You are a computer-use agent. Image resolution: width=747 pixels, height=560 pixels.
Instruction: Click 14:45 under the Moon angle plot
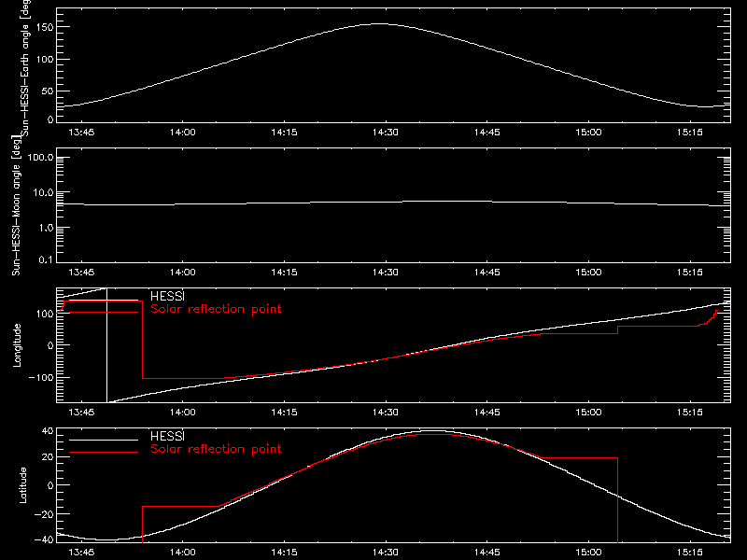pyautogui.click(x=486, y=273)
